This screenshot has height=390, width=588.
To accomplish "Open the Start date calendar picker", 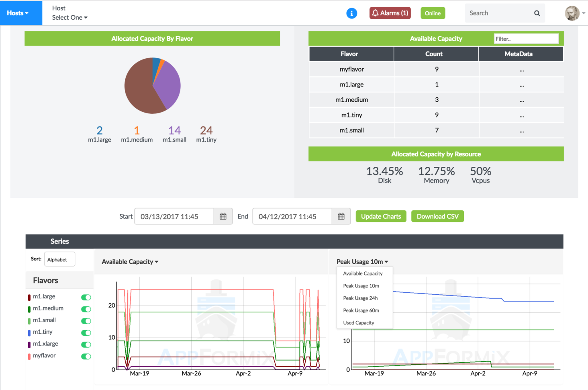I will 223,216.
